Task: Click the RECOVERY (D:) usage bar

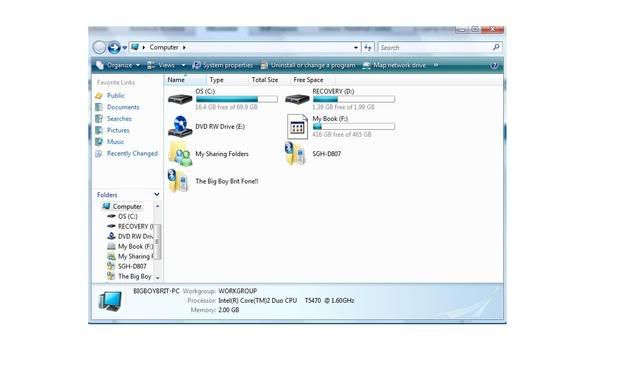Action: 353,99
